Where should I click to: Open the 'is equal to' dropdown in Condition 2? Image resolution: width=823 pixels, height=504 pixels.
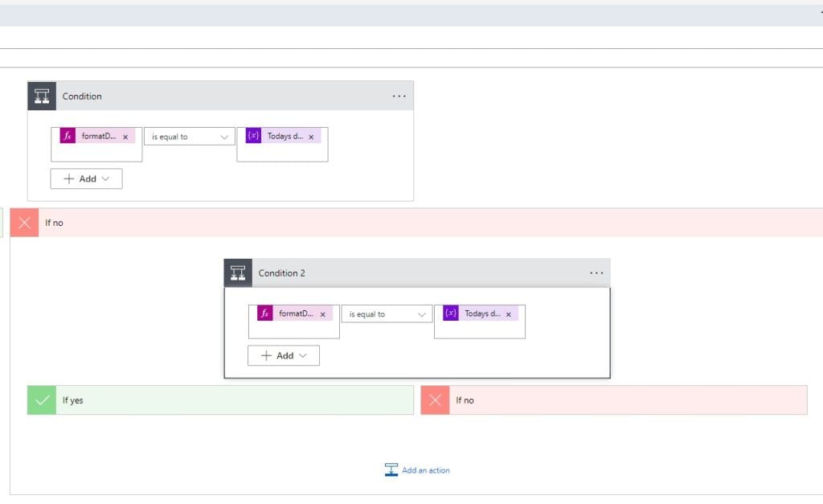pos(387,314)
